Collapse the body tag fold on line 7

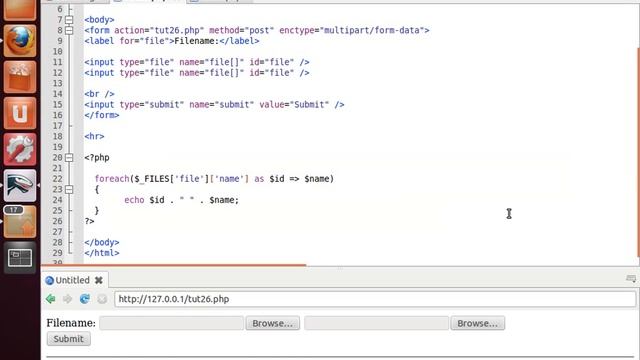[x=69, y=20]
